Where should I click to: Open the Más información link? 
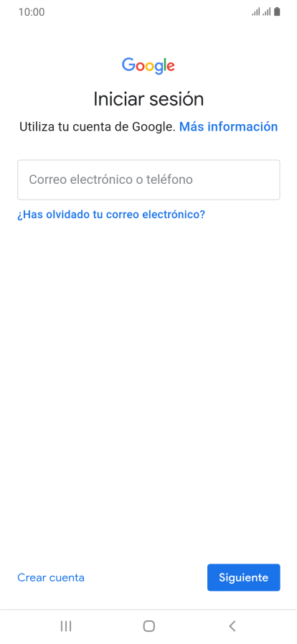coord(229,126)
